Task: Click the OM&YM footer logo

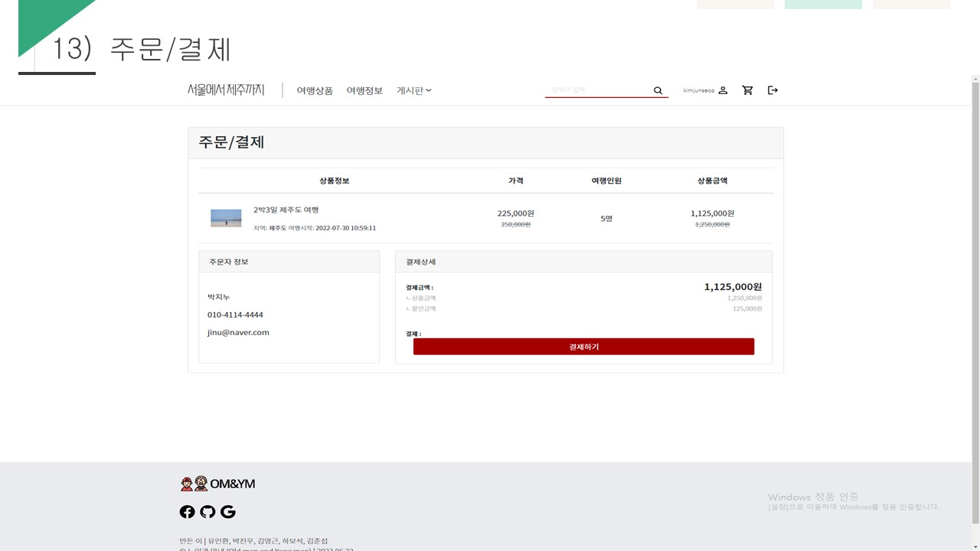Action: (217, 484)
